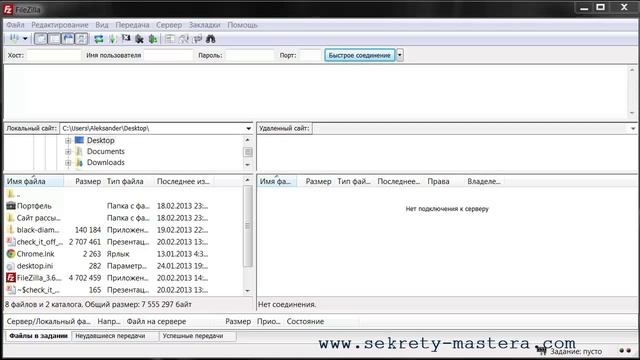Click the Пароль input field
This screenshot has width=640, height=360.
coord(249,55)
